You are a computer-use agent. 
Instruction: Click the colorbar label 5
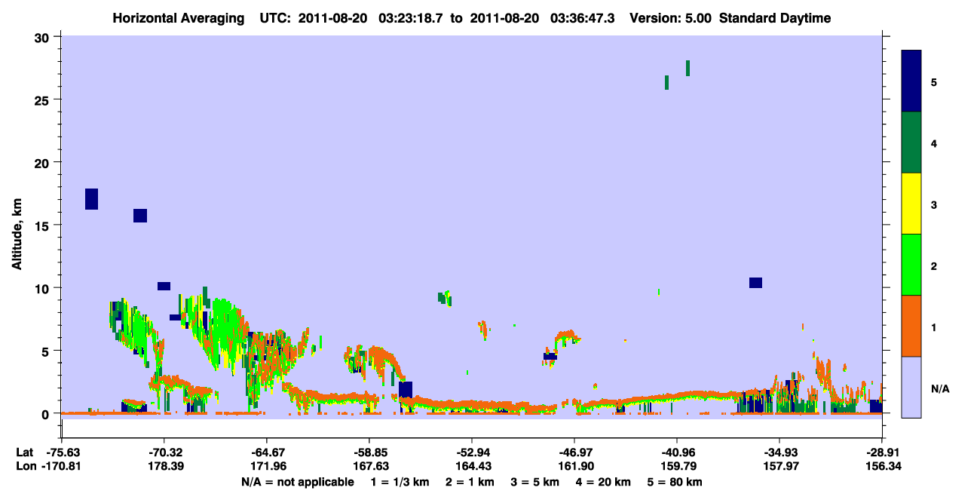[x=934, y=81]
